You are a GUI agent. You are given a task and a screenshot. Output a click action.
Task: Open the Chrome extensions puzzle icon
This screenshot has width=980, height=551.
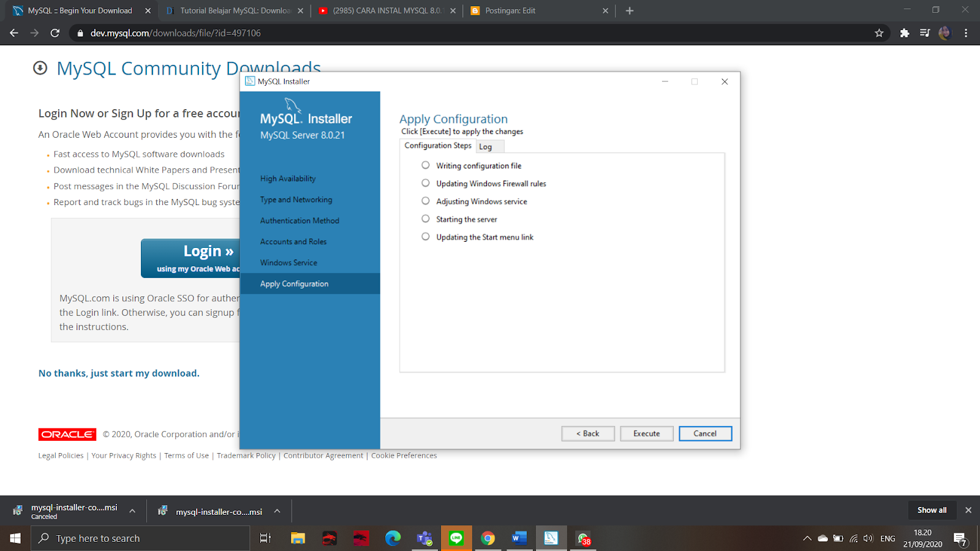coord(904,33)
